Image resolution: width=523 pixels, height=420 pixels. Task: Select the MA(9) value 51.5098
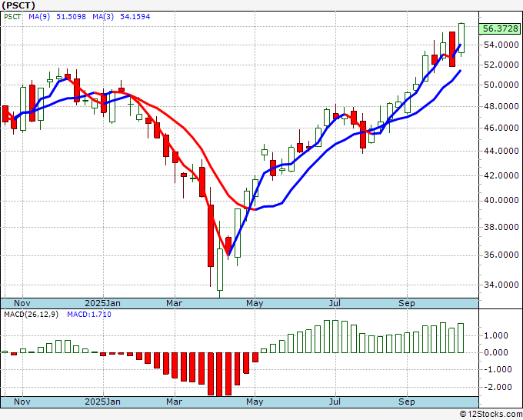coord(71,17)
